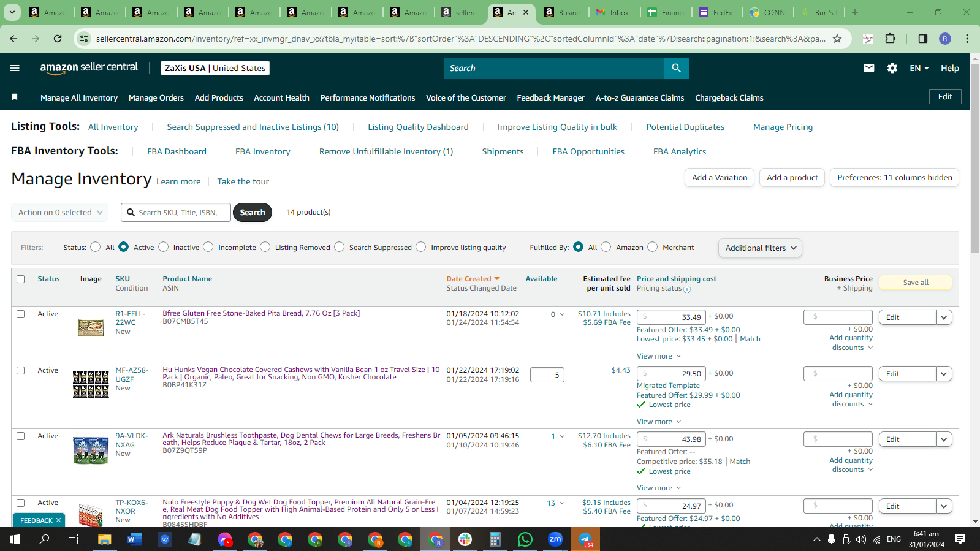Expand Add quantity discounts for Bfree Pita Bread
The width and height of the screenshot is (980, 551).
[x=851, y=343]
